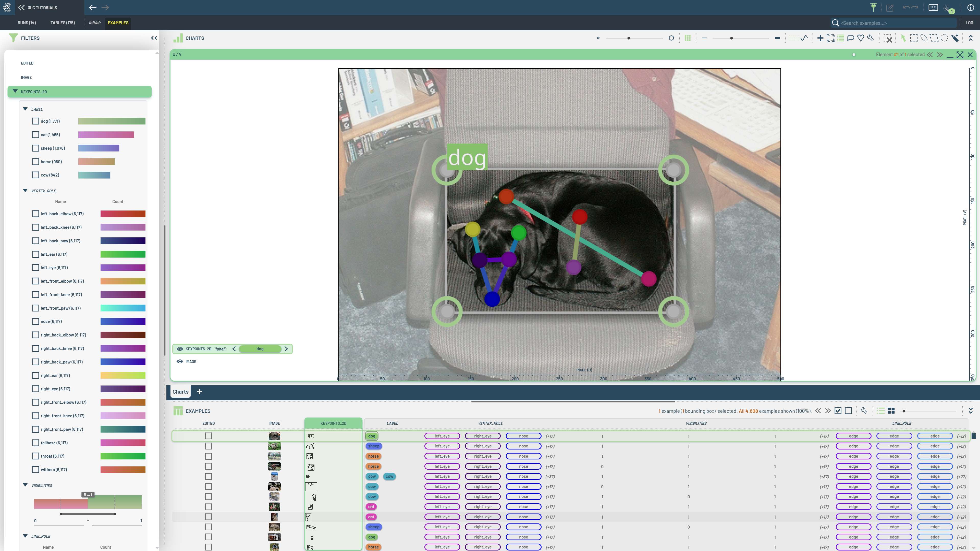Screen dimensions: 980x551
Task: Open the LOG button
Action: 969,23
